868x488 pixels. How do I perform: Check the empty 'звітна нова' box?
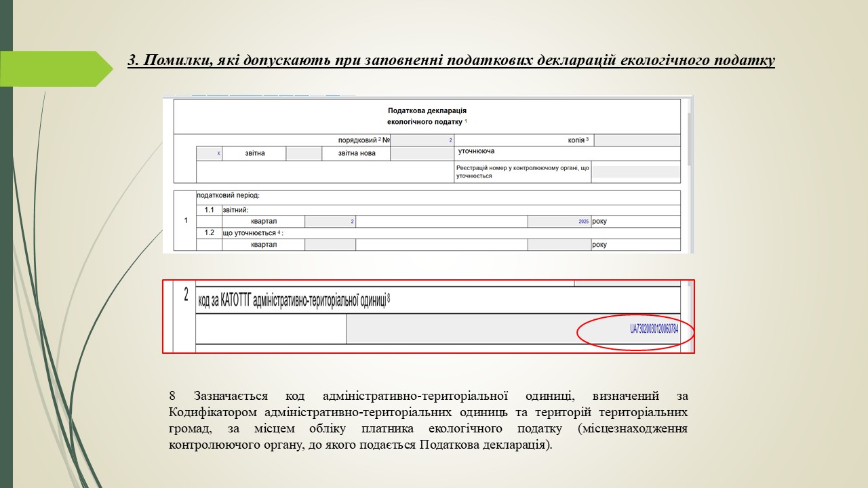click(x=303, y=154)
